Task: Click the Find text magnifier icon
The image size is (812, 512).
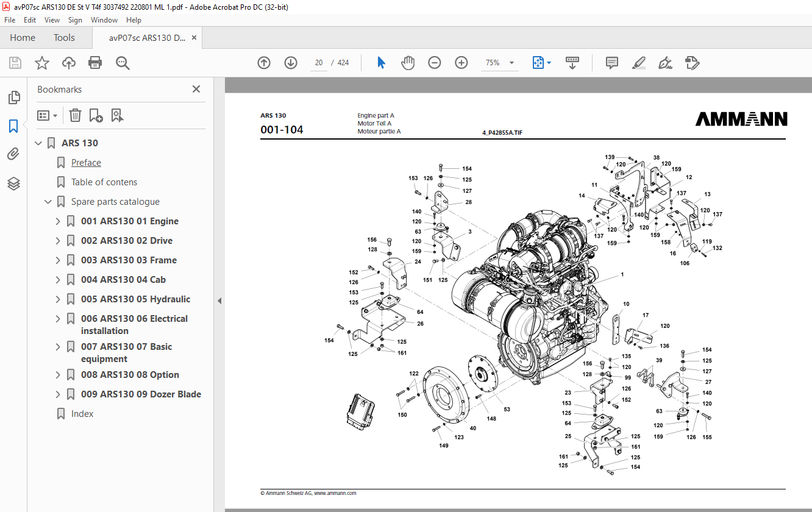Action: tap(123, 63)
